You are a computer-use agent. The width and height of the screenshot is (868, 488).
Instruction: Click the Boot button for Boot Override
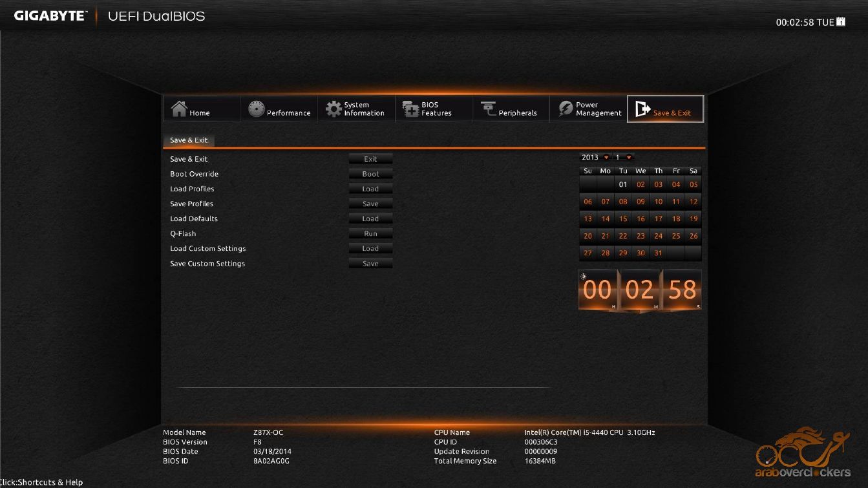(x=370, y=174)
